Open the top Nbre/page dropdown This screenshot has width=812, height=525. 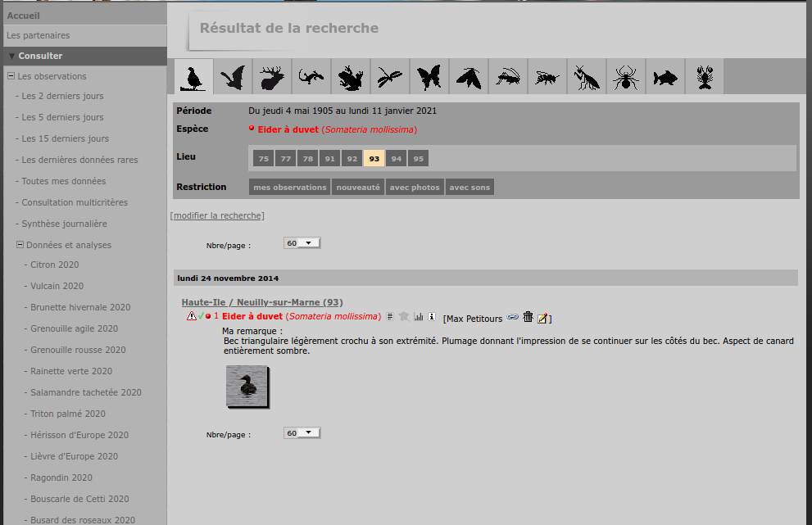tap(302, 243)
